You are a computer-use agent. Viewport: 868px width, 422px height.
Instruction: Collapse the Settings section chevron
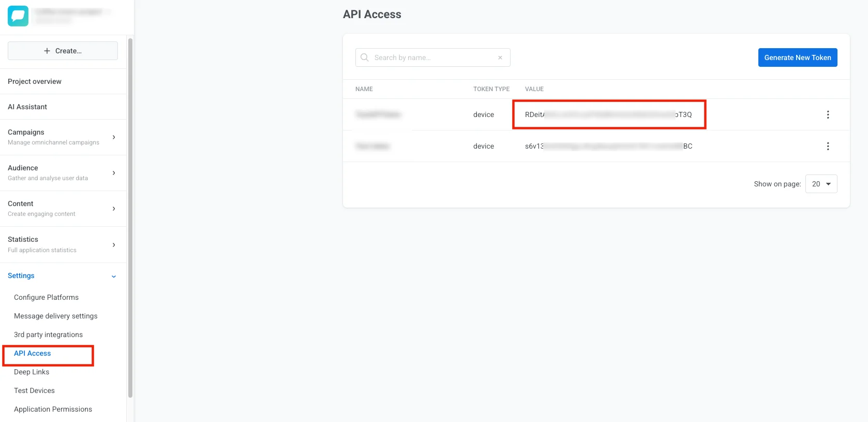pos(114,276)
